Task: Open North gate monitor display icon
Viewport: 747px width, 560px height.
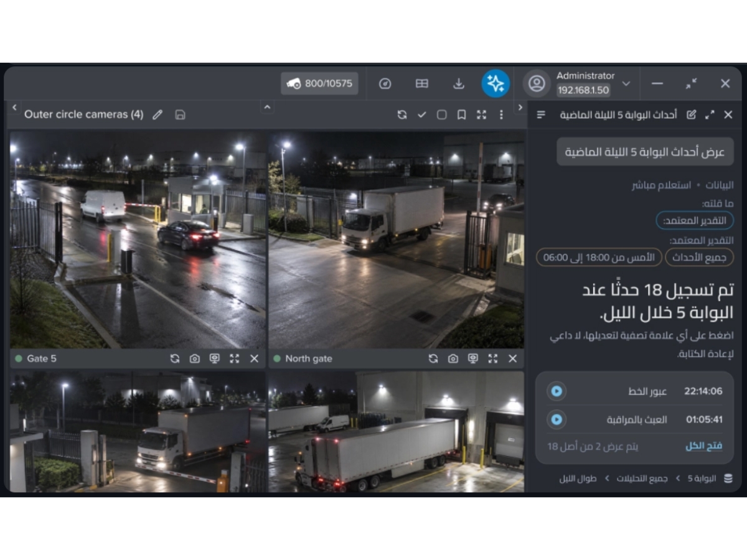Action: click(x=473, y=358)
